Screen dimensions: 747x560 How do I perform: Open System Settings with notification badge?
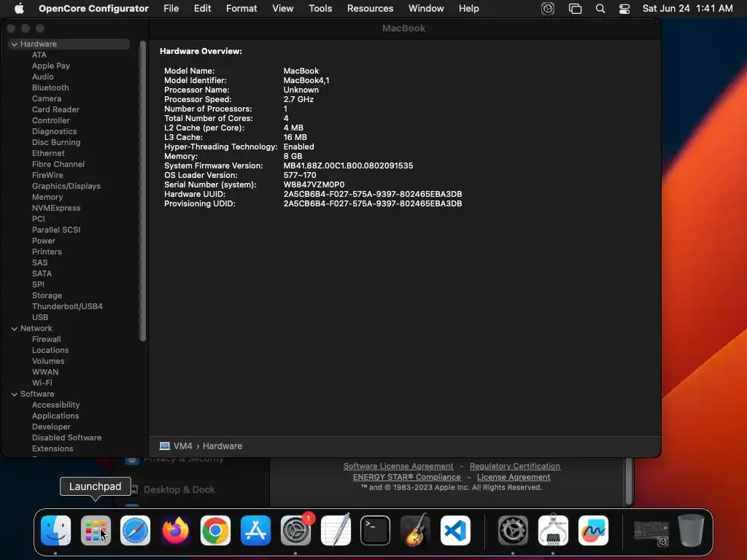pos(295,530)
